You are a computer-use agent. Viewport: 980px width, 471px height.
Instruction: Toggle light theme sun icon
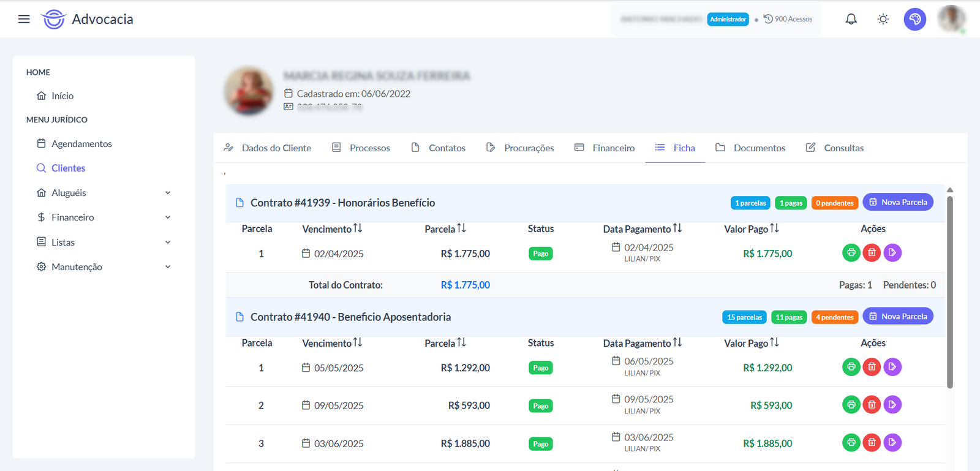(x=883, y=19)
